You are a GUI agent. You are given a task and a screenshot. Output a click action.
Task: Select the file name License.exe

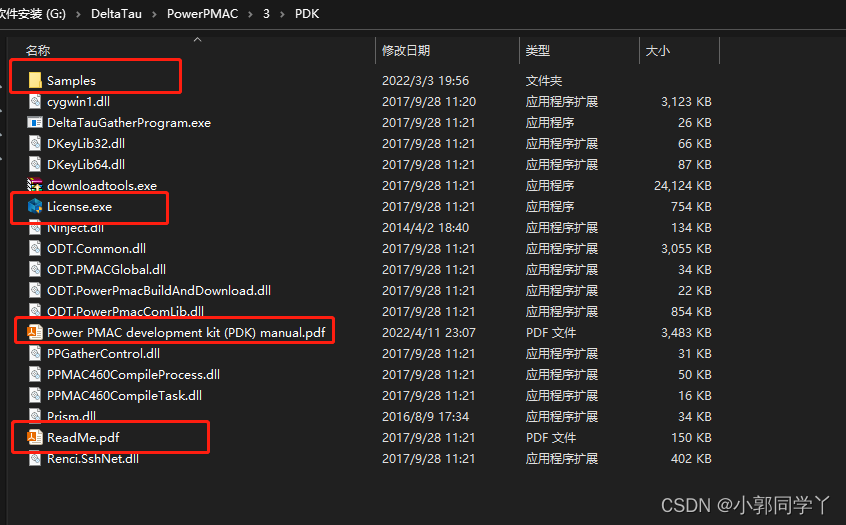79,207
